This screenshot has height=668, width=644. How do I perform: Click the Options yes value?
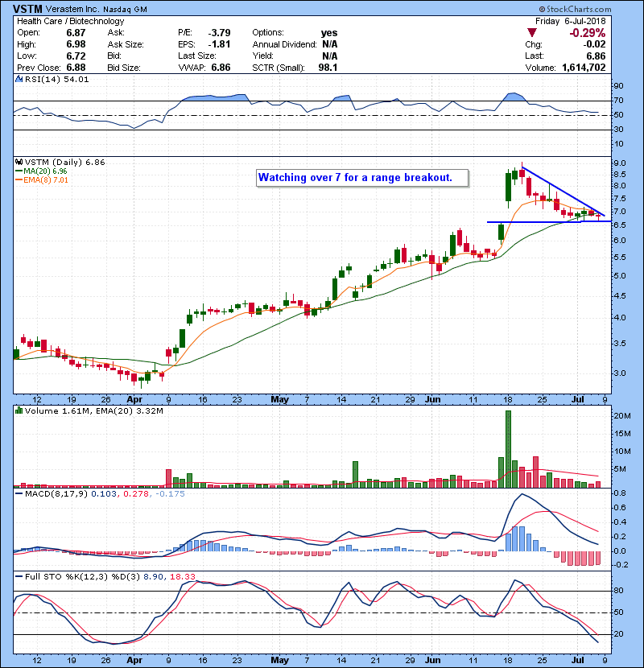(x=329, y=33)
